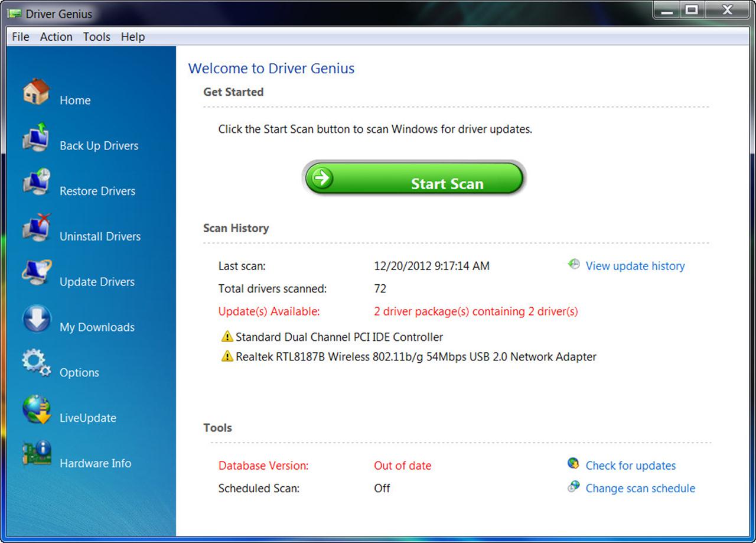The image size is (756, 543).
Task: Click the globe icon beside Check for updates
Action: [573, 464]
